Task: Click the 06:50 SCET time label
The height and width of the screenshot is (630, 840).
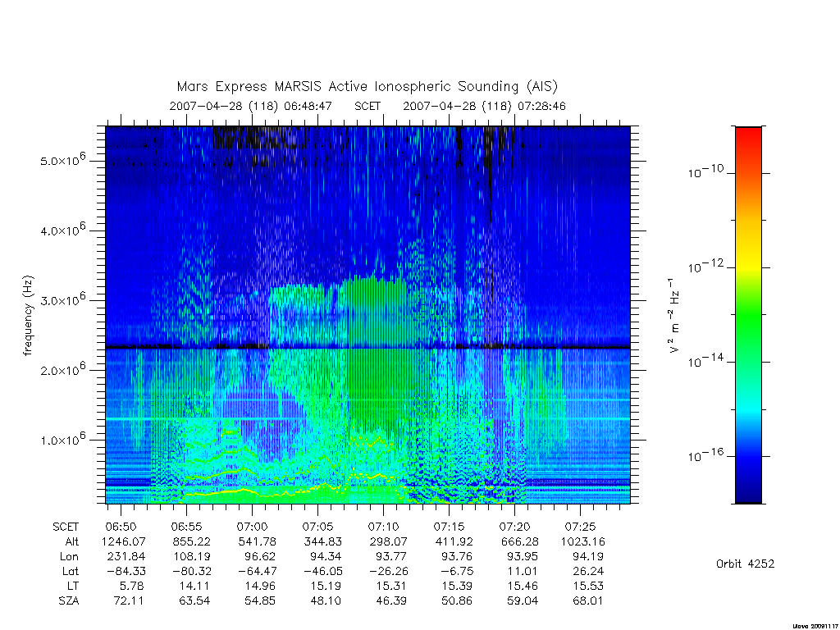Action: point(121,527)
